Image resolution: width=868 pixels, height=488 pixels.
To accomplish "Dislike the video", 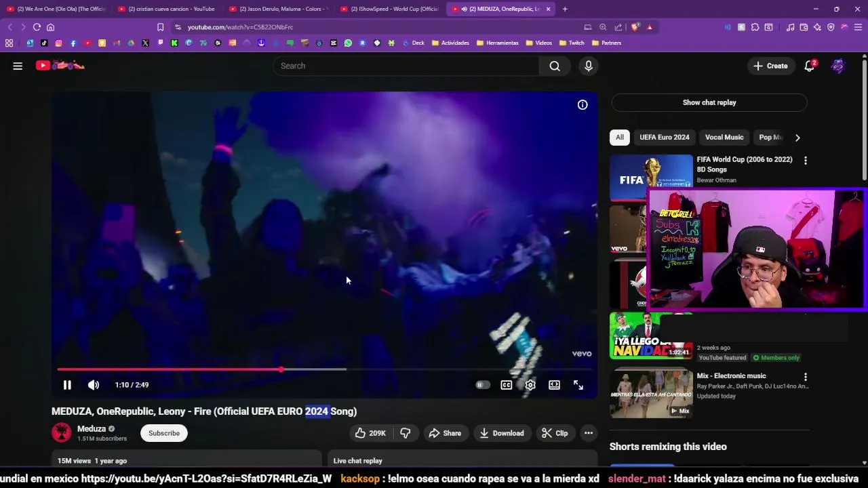I will (406, 433).
